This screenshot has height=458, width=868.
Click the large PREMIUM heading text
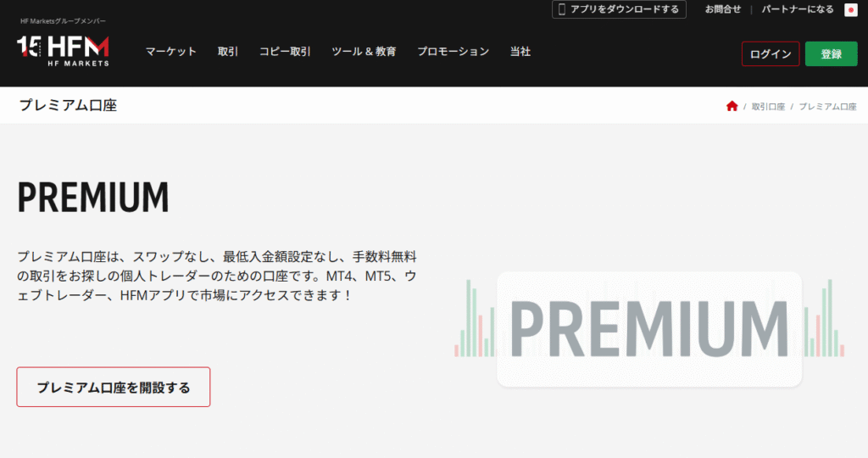pos(93,198)
